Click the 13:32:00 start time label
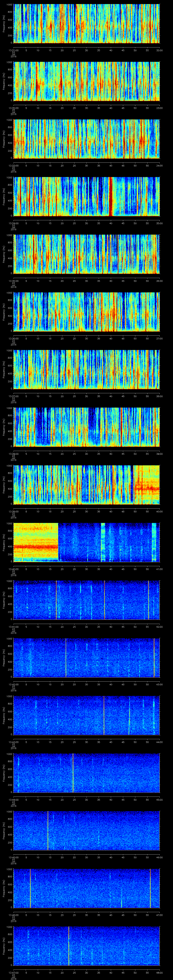This screenshot has width=173, height=980. tap(13, 108)
